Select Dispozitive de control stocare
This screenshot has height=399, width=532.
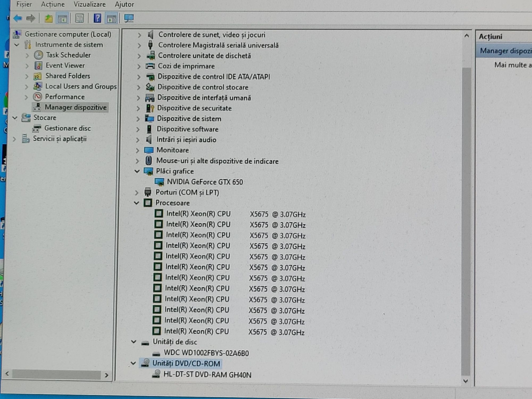click(203, 87)
